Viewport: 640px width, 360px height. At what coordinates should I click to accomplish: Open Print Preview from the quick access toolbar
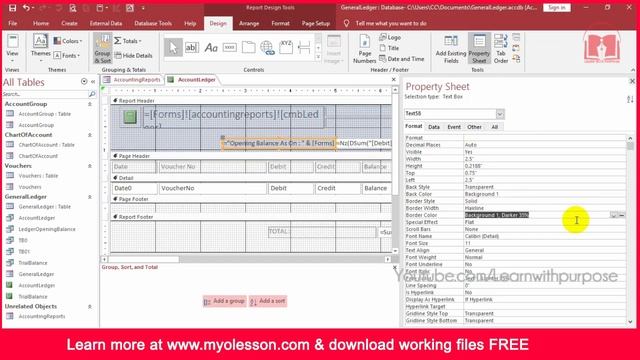[x=73, y=8]
